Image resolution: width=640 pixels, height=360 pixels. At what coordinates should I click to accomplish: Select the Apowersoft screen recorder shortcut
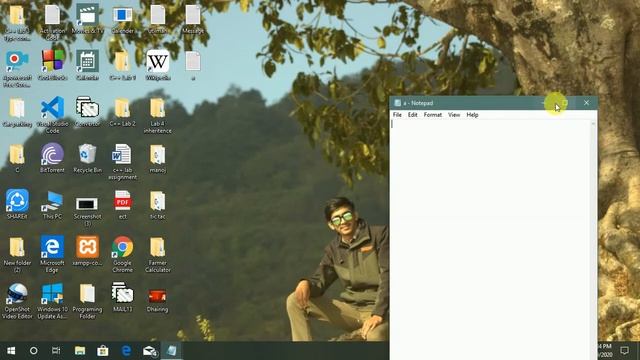(x=17, y=69)
